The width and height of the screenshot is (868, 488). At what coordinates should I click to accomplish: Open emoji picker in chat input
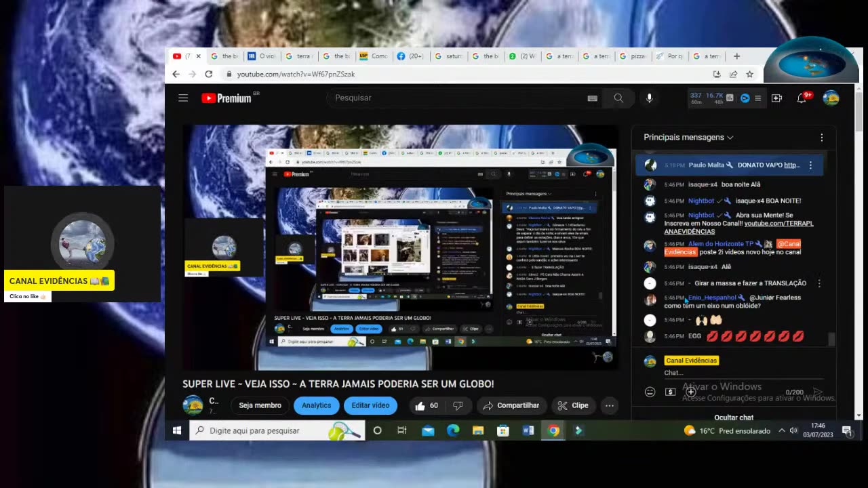[x=650, y=392]
